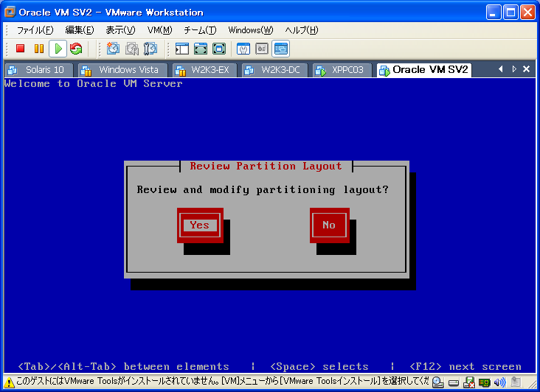The width and height of the screenshot is (540, 392).
Task: Switch to the Solaris 10 tab
Action: pyautogui.click(x=39, y=70)
